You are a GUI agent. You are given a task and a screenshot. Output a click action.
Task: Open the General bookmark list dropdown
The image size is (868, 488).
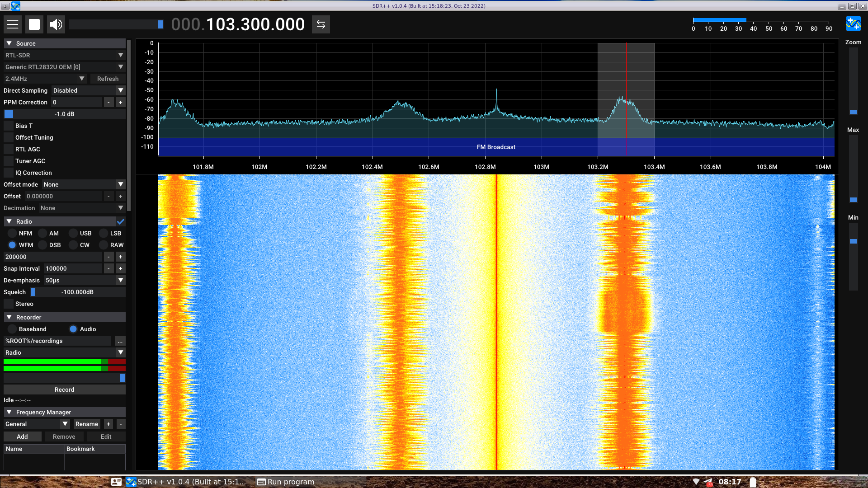(37, 424)
